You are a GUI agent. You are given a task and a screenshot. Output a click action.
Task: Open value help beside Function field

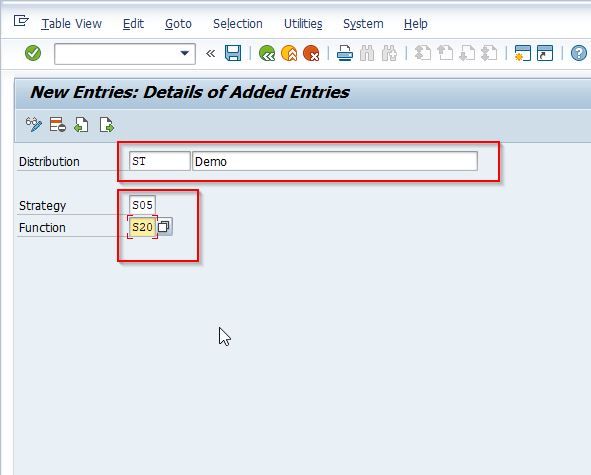point(164,227)
